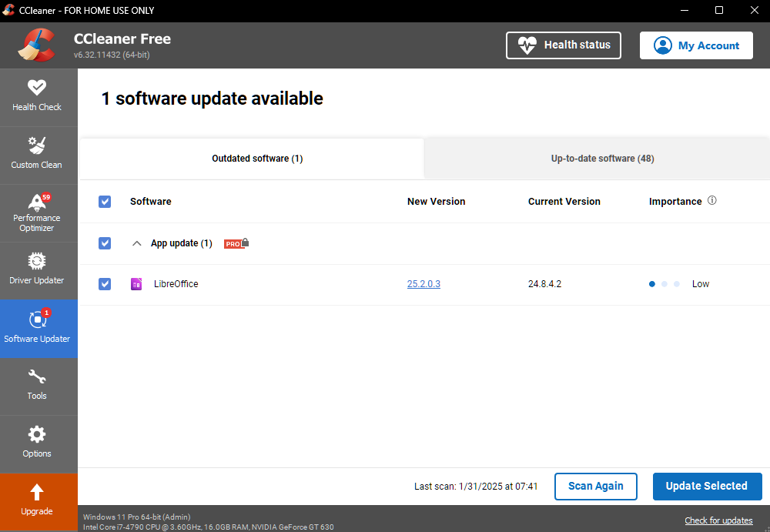Click the Software column header

(151, 202)
